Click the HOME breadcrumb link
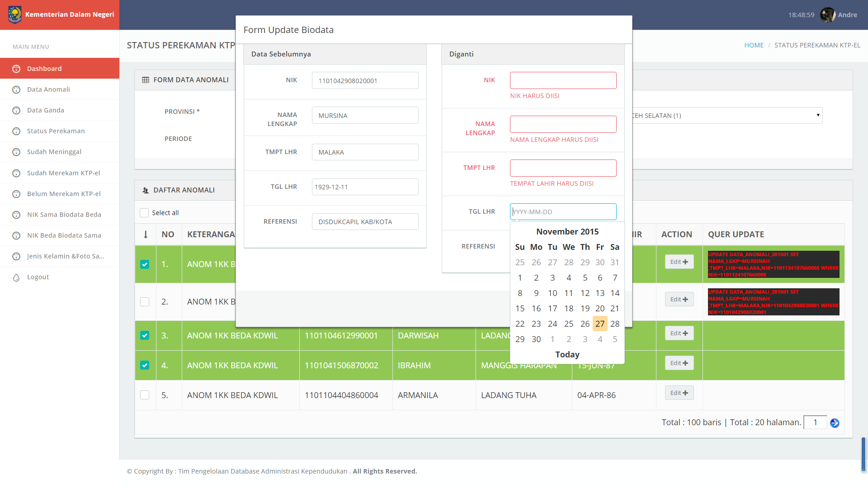Screen dimensions: 868x488 click(754, 45)
